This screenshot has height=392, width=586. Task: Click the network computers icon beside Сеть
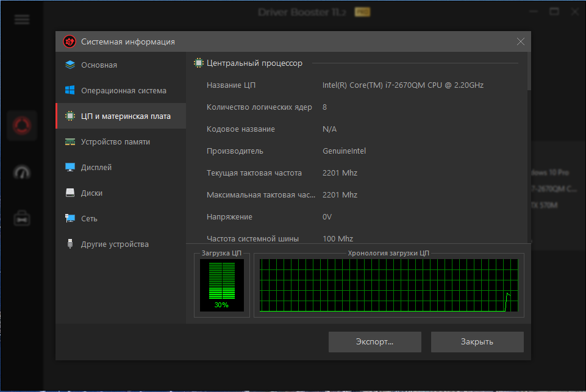click(x=70, y=218)
